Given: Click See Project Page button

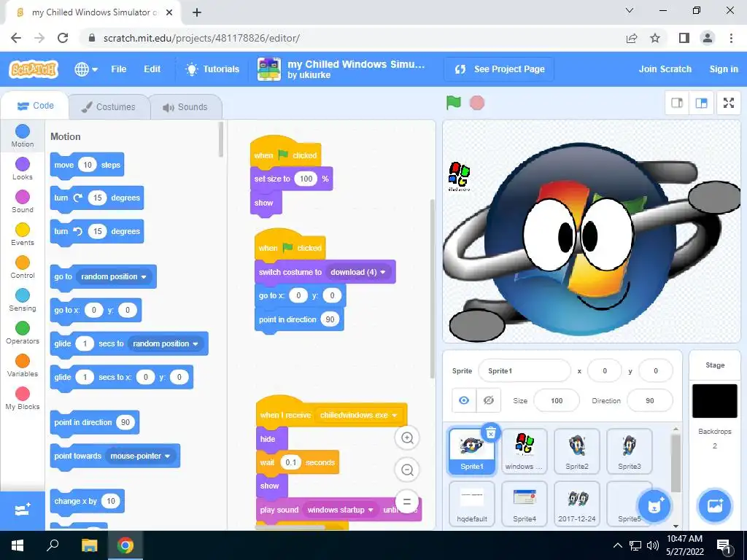Looking at the screenshot, I should (x=499, y=69).
